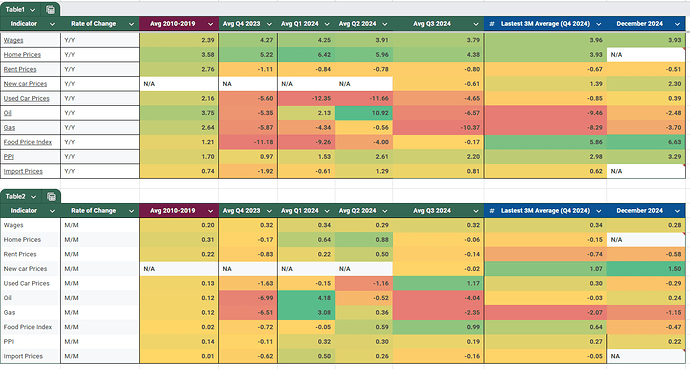Open Table1 Rate of Change filter arrow

click(131, 24)
